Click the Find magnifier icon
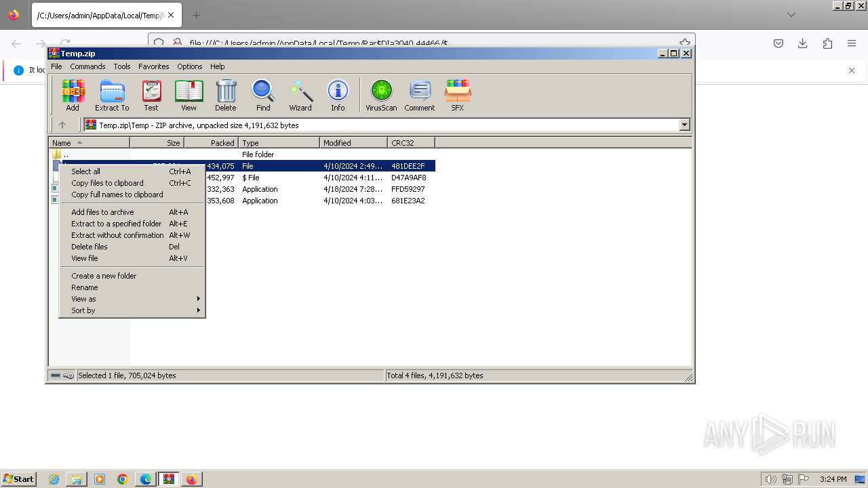Image resolution: width=868 pixels, height=488 pixels. 263,95
